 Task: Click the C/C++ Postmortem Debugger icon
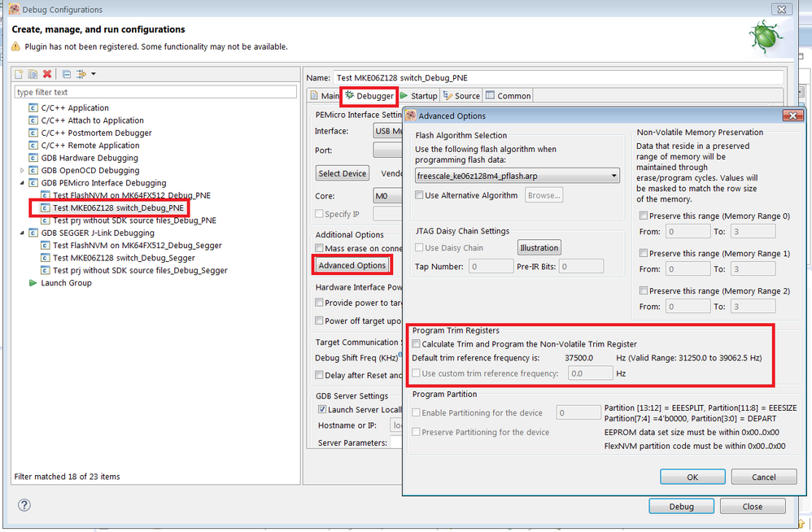[33, 133]
